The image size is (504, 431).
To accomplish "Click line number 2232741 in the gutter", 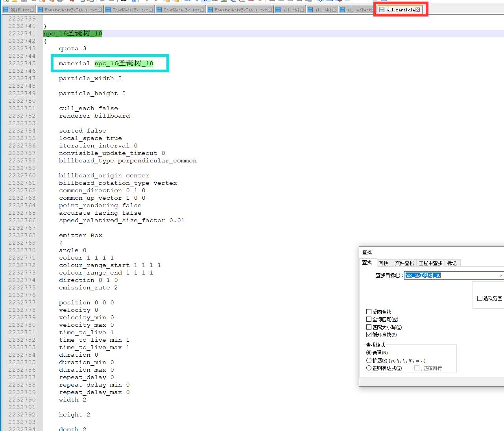I will pyautogui.click(x=22, y=33).
